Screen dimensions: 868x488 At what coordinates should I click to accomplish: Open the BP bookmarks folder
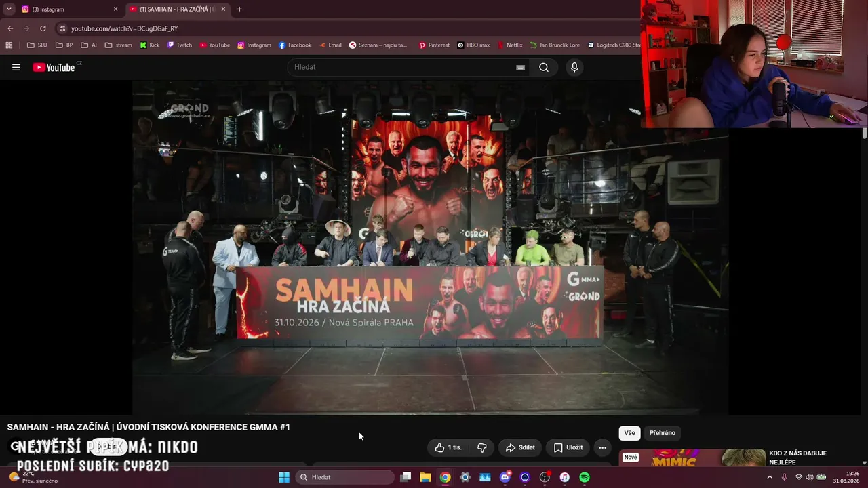64,45
